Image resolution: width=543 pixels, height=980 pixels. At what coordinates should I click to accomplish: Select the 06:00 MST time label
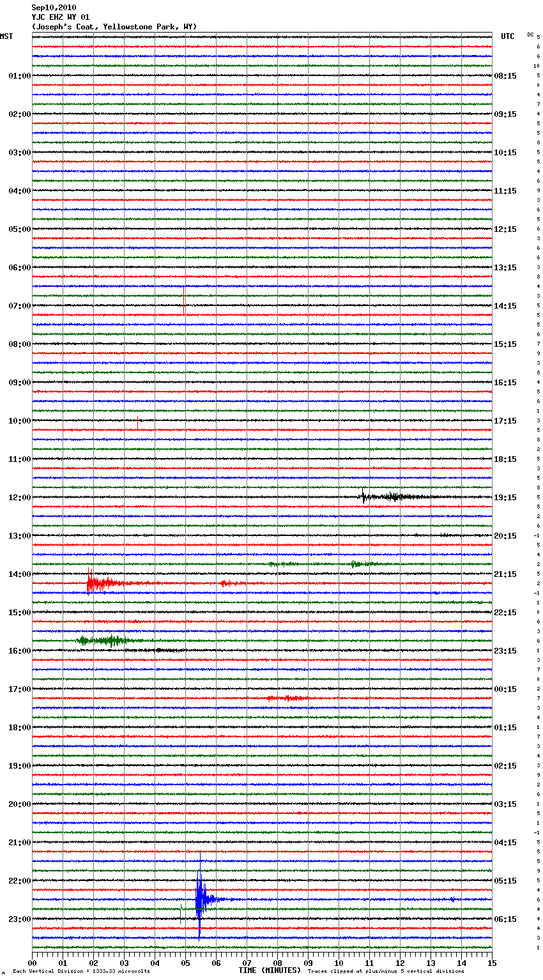tap(20, 268)
